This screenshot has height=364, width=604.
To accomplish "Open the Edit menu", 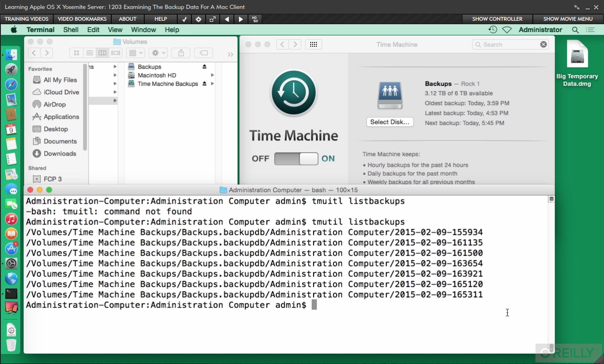I will (93, 30).
